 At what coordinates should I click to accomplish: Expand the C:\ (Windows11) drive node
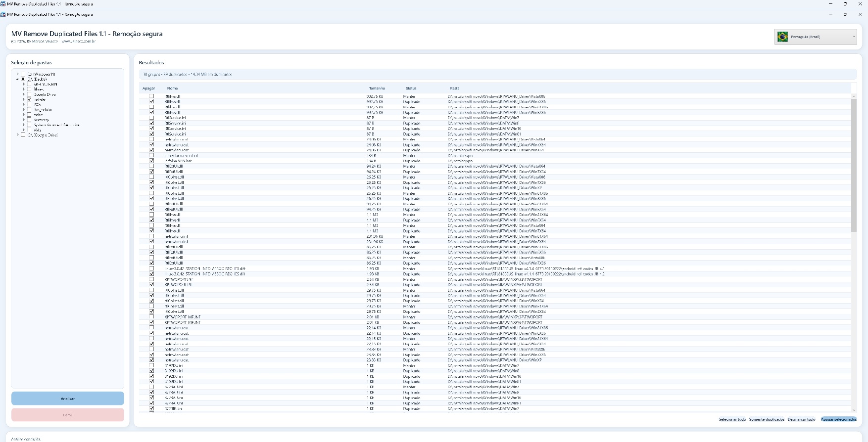(x=18, y=74)
